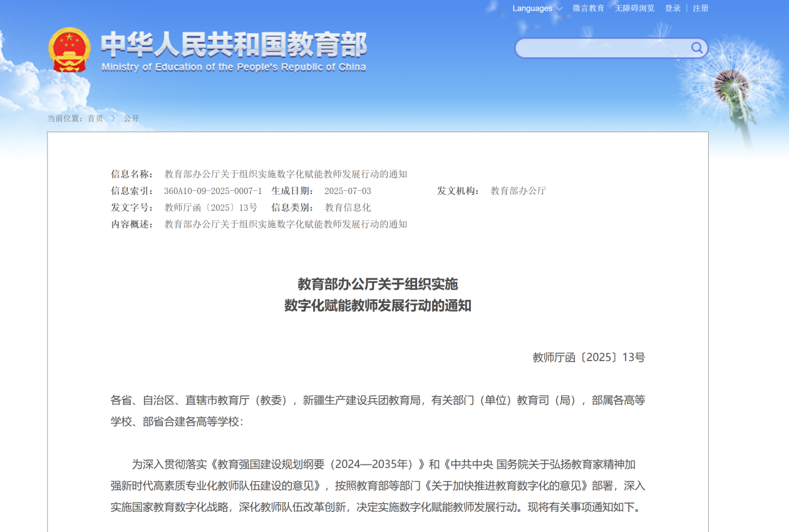This screenshot has width=789, height=532.
Task: Open 无障碍浏览 accessibility mode
Action: tap(634, 8)
